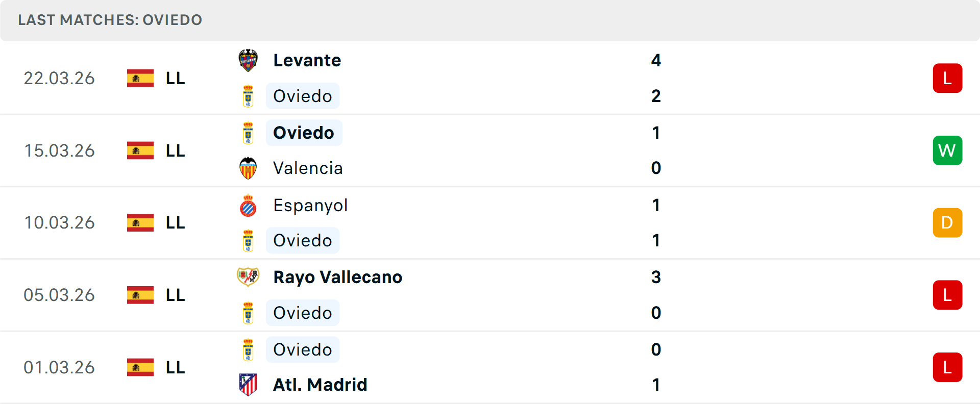The width and height of the screenshot is (980, 404).
Task: Open the Levante team name link
Action: 307,60
